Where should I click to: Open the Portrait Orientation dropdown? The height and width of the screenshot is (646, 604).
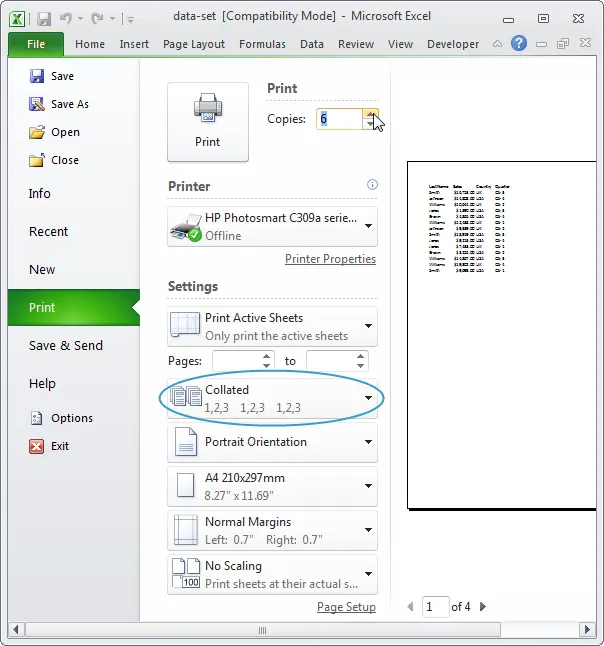pyautogui.click(x=272, y=442)
